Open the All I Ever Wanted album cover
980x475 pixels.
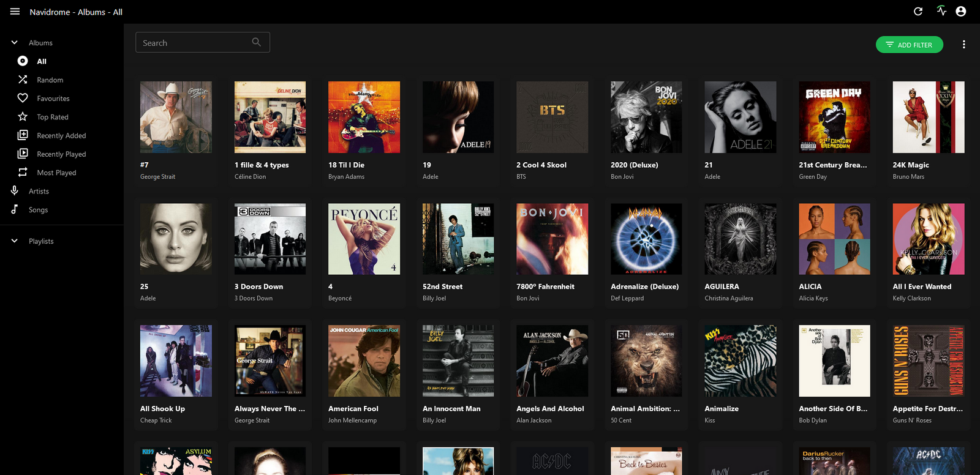(929, 239)
